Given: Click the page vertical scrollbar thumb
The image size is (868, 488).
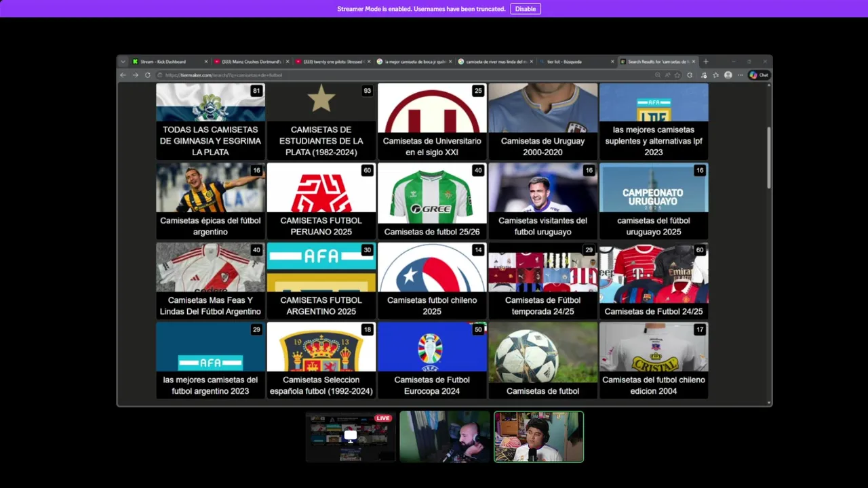Looking at the screenshot, I should pos(768,157).
